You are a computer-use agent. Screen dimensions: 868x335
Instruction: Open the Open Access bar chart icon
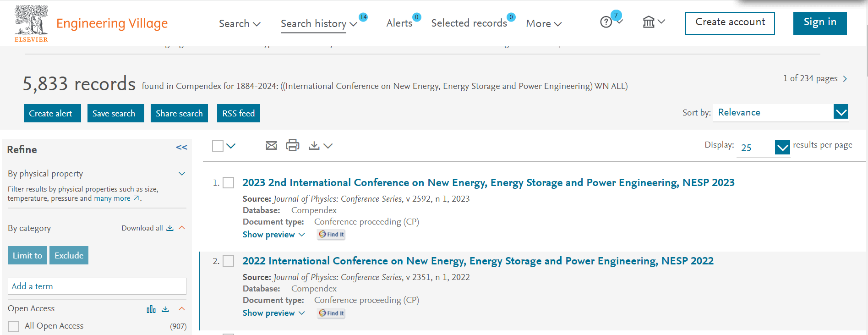coord(151,309)
